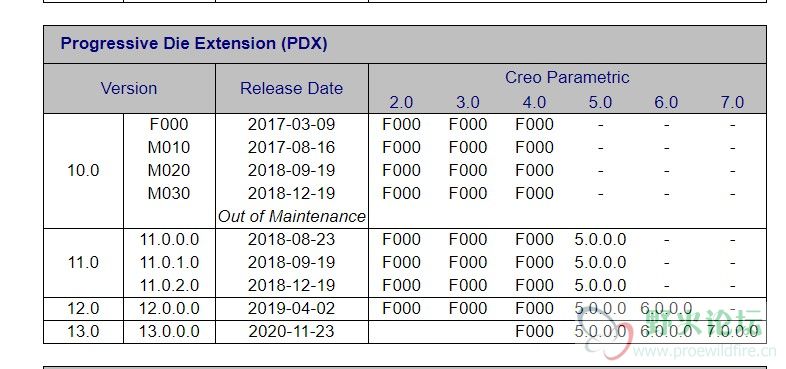Click release date 2017-03-09

(x=292, y=124)
